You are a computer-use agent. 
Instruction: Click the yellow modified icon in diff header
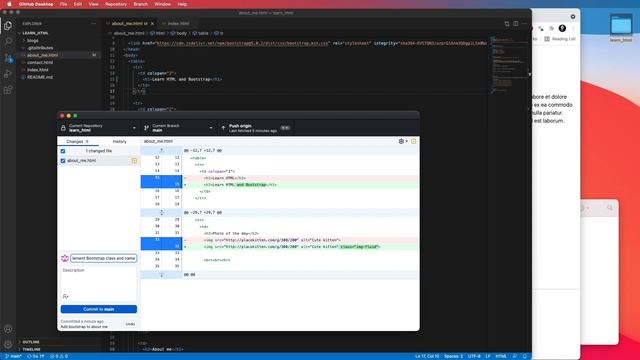point(413,141)
